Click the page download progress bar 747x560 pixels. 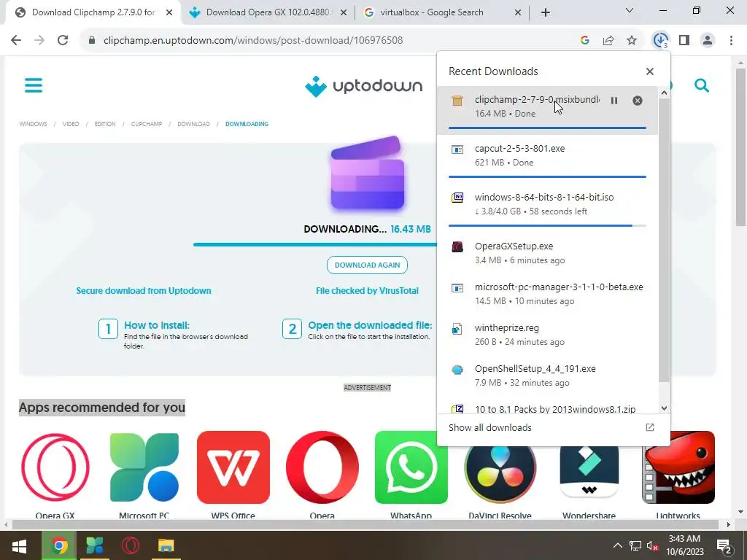[315, 244]
